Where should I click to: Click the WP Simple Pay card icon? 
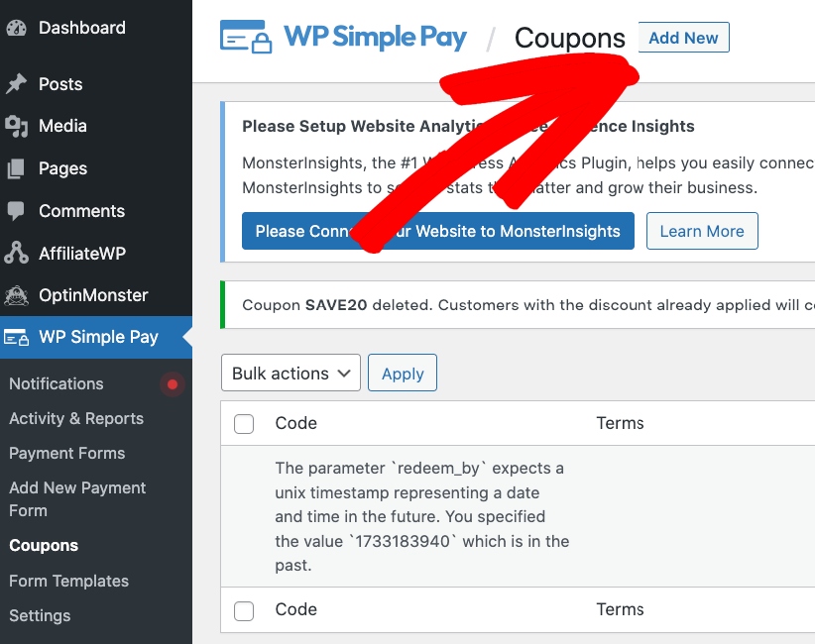coord(16,338)
